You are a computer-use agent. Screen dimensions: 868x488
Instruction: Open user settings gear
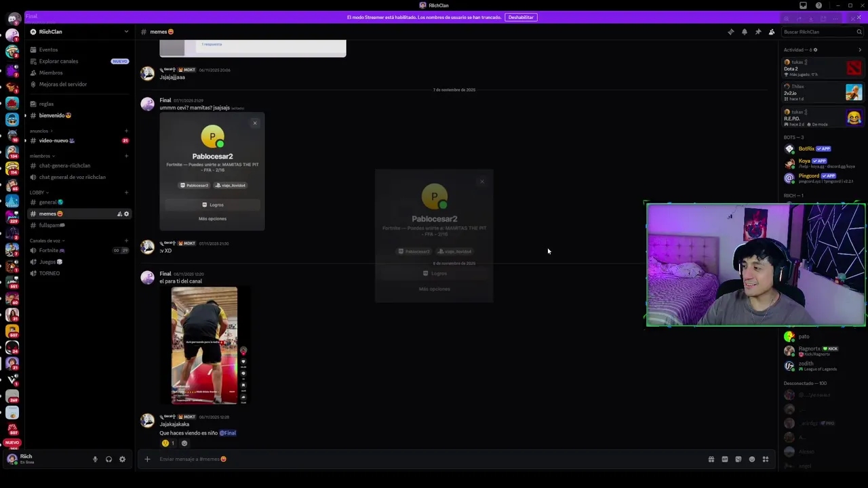[122, 460]
